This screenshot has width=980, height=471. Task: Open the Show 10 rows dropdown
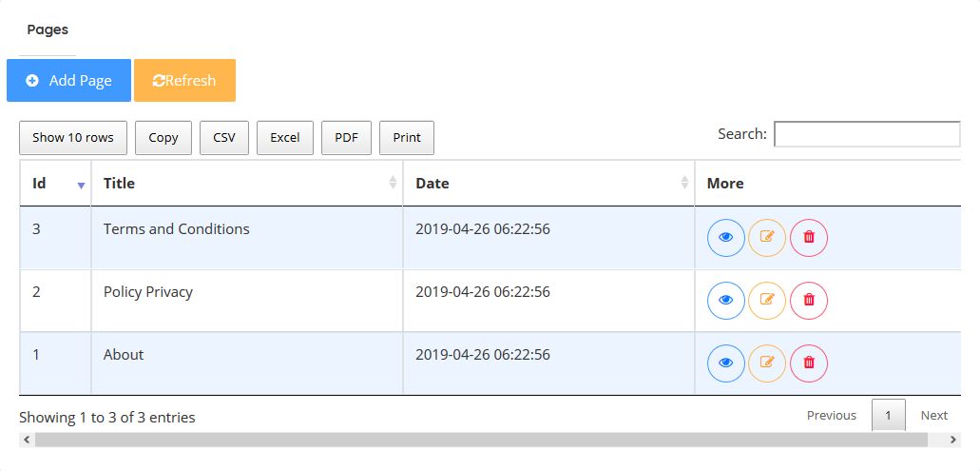coord(73,138)
